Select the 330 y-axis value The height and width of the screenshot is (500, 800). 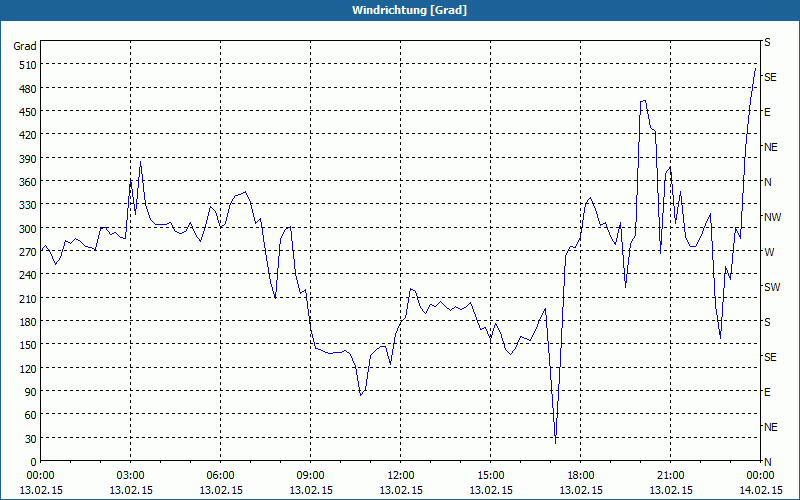[28, 205]
